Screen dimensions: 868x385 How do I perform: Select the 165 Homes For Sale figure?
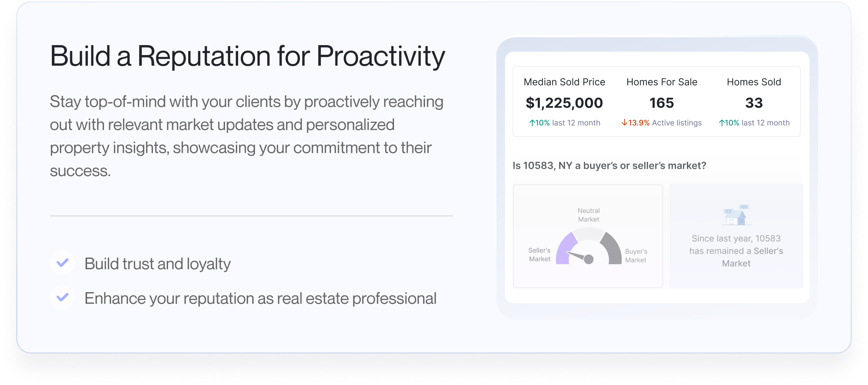pyautogui.click(x=662, y=103)
